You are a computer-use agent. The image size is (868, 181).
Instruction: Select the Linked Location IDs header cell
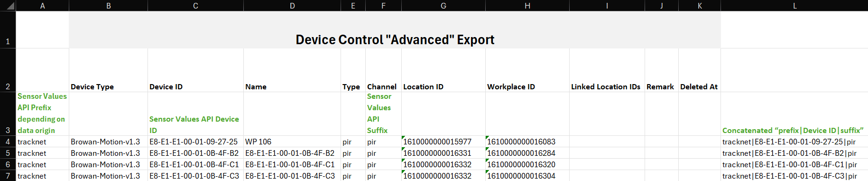(607, 70)
